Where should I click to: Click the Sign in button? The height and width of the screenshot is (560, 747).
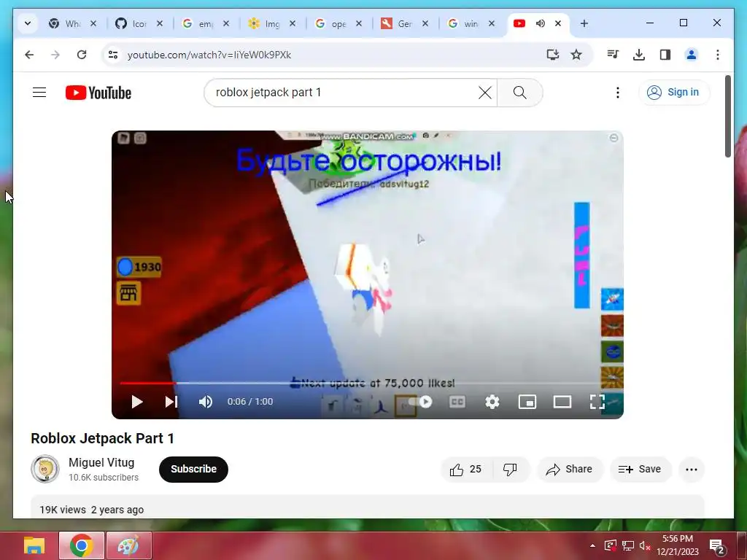[673, 93]
